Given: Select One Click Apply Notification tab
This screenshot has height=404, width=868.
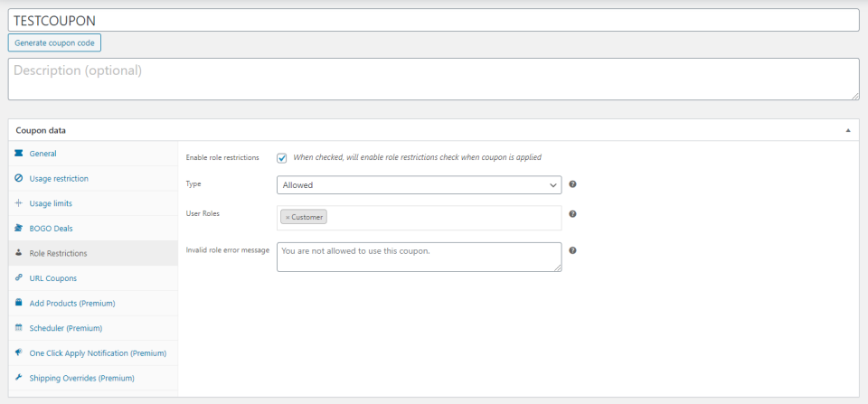Looking at the screenshot, I should [x=97, y=352].
